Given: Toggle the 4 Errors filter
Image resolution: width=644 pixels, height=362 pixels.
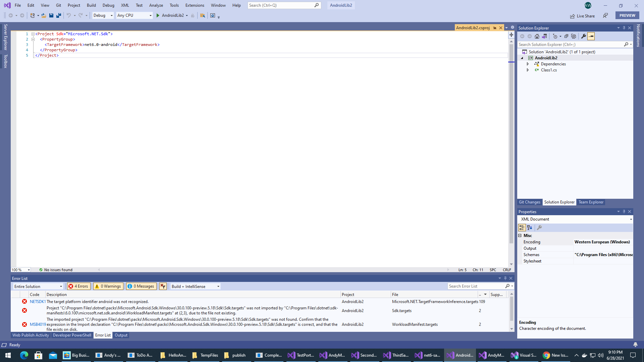Looking at the screenshot, I should click(x=78, y=286).
